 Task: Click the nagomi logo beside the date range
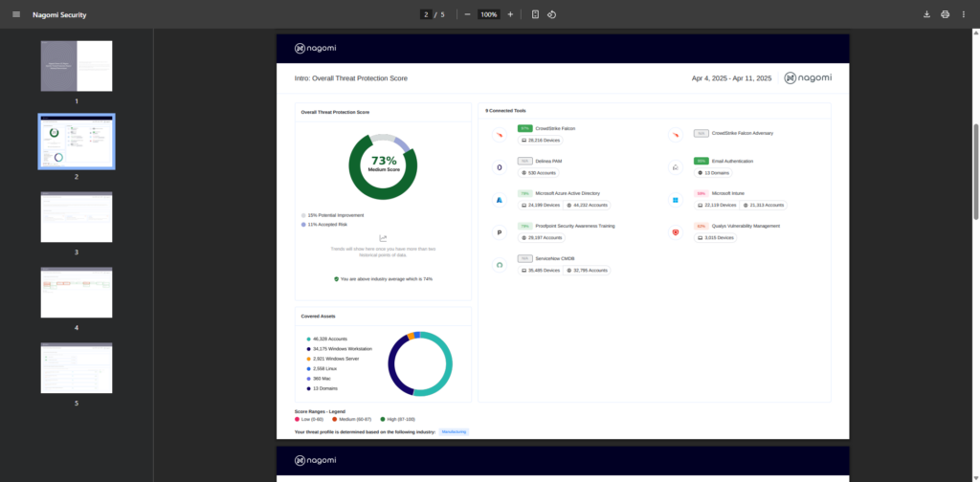point(808,78)
